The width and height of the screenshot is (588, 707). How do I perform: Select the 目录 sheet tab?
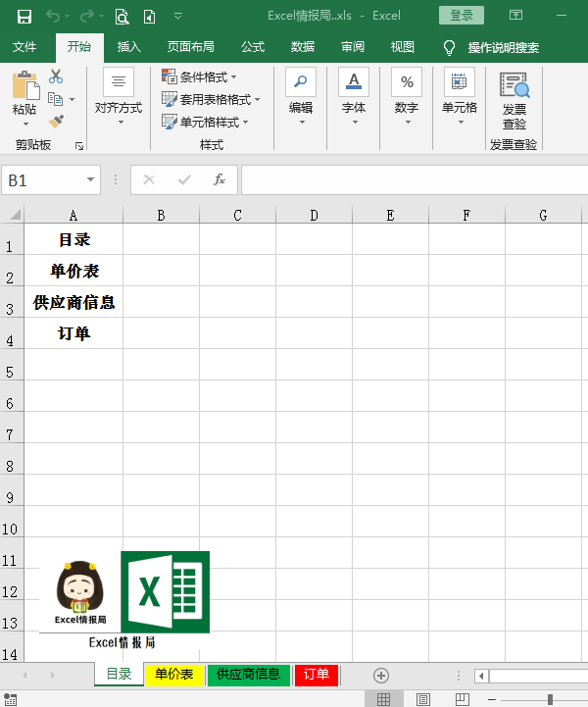pyautogui.click(x=119, y=674)
